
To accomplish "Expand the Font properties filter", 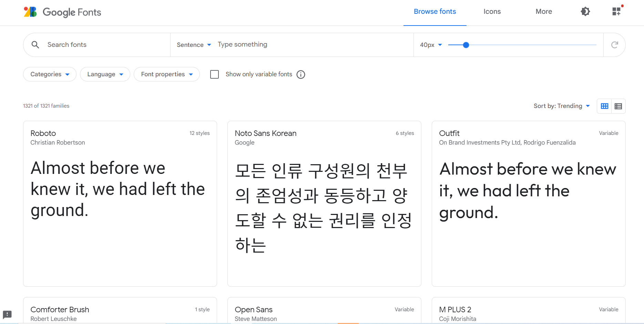I will 167,74.
